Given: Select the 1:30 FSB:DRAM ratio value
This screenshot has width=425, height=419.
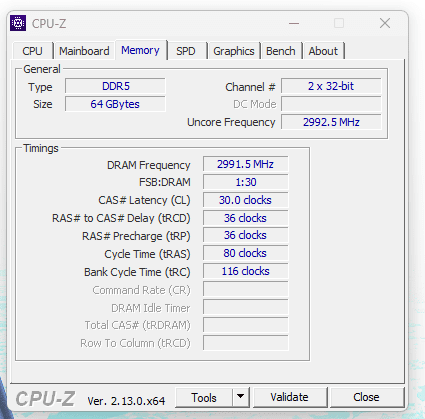Looking at the screenshot, I should [x=246, y=182].
